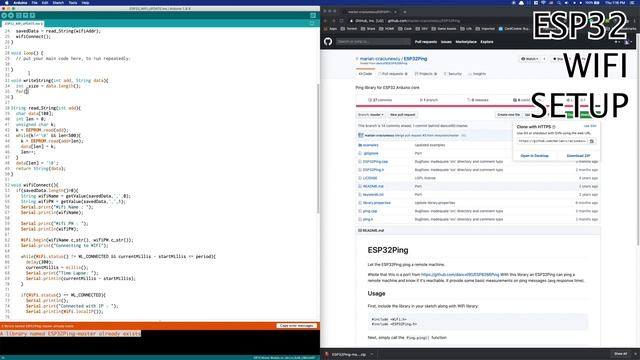This screenshot has width=640, height=360.
Task: Open the Sketch menu
Action: [58, 2]
